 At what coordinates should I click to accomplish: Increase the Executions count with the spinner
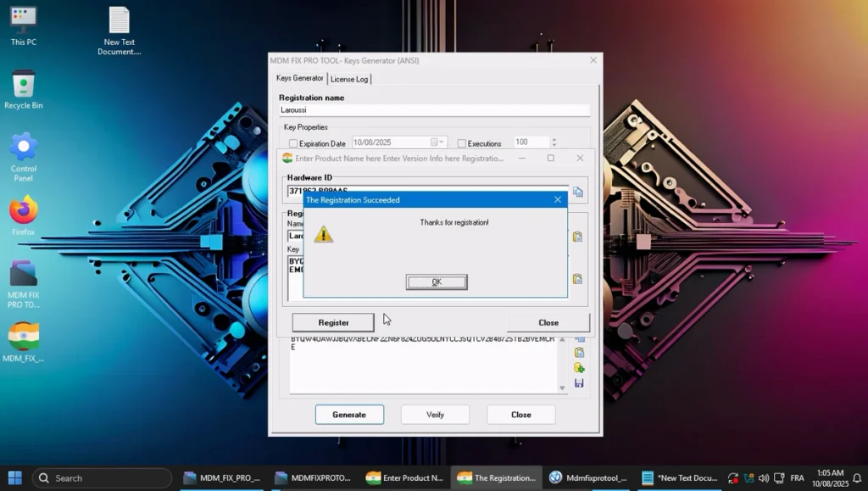point(554,140)
